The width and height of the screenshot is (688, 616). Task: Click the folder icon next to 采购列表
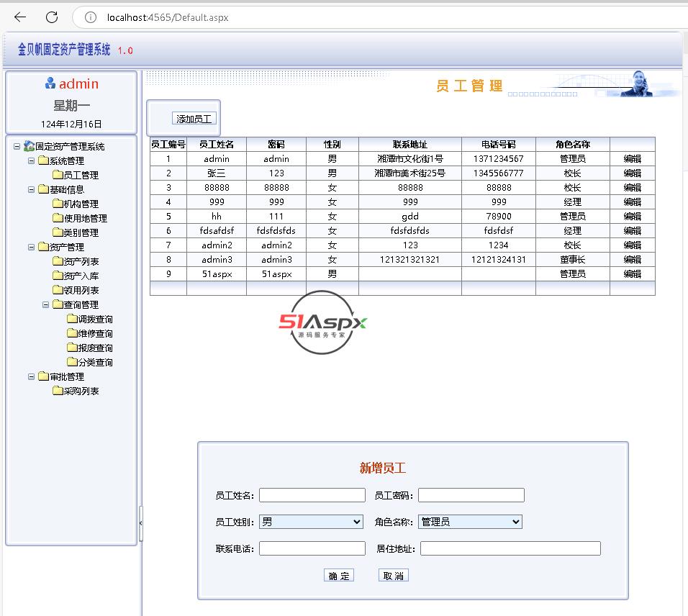57,391
